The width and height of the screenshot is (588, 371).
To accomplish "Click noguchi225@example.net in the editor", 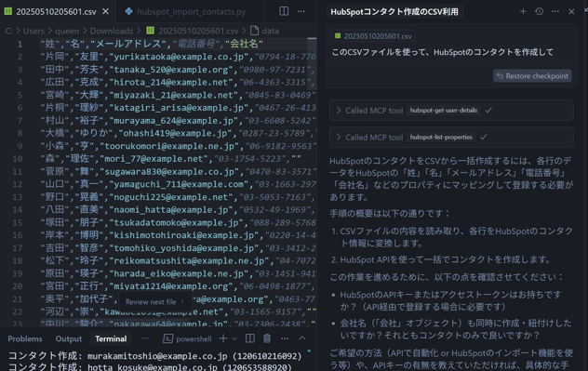I will pos(170,197).
